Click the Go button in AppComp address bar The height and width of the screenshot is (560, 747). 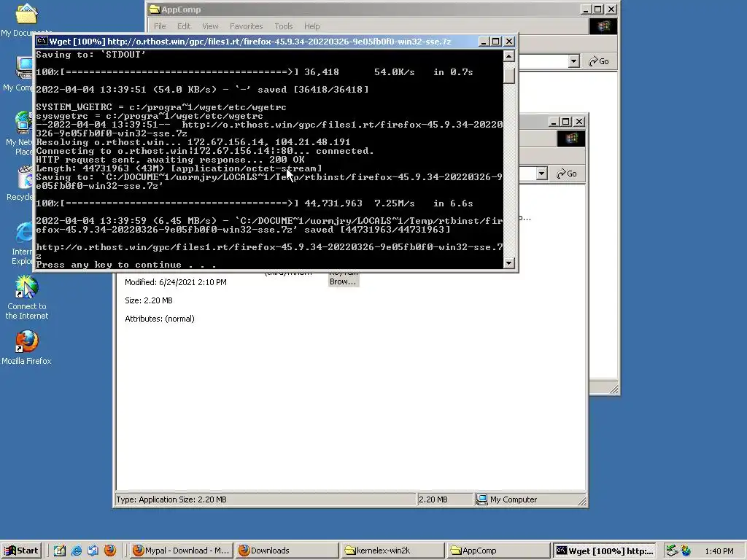click(599, 61)
